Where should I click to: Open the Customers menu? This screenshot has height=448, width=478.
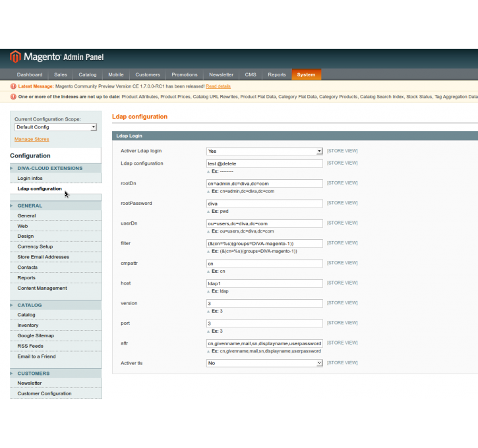click(x=148, y=74)
